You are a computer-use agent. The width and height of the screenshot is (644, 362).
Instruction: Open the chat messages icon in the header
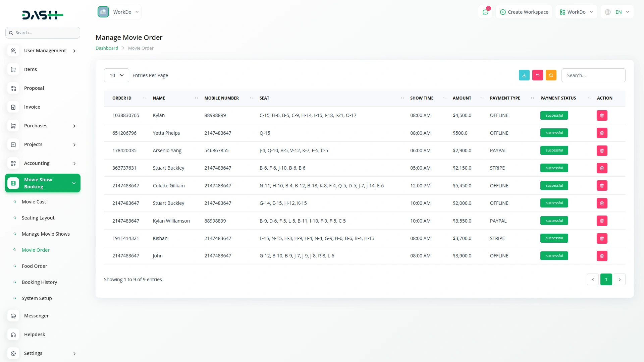pos(485,12)
